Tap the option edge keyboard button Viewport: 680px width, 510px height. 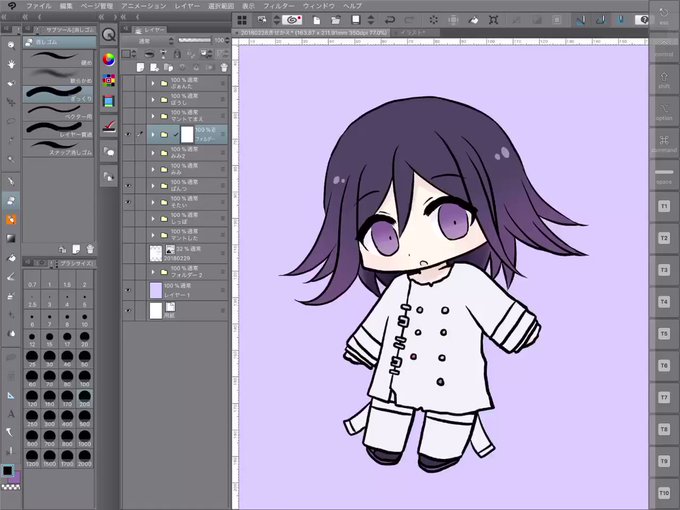(664, 111)
